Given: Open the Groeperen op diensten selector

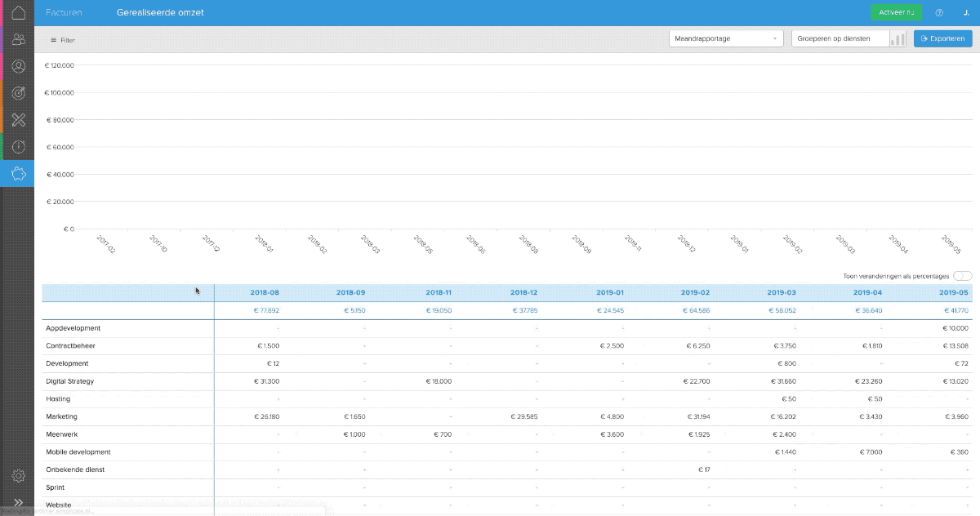Looking at the screenshot, I should [x=840, y=38].
